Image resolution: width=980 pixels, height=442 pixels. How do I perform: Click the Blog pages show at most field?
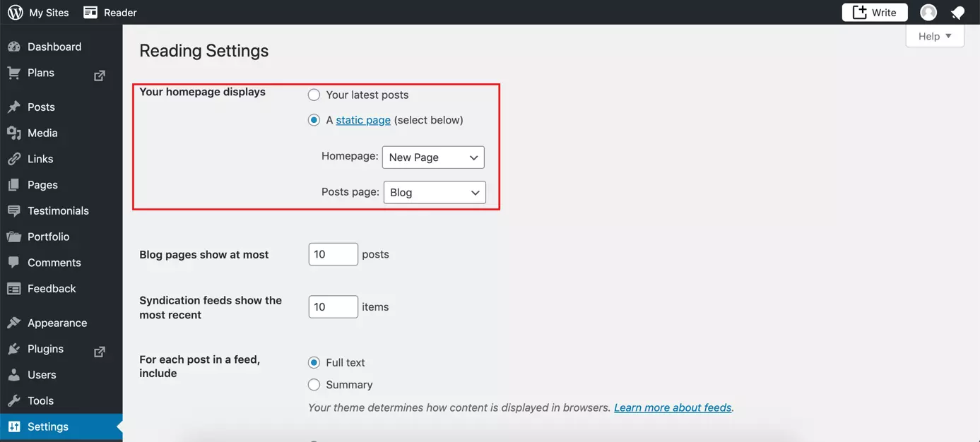[333, 254]
